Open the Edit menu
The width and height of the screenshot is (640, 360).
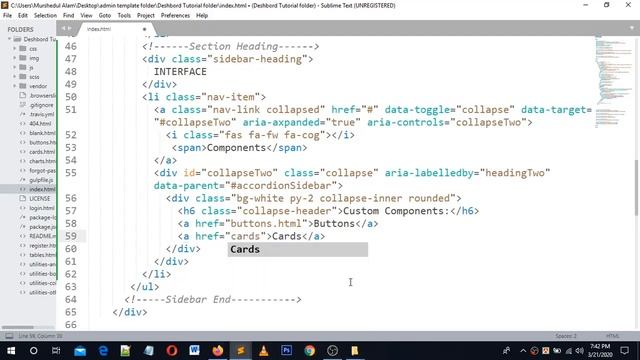pos(23,16)
